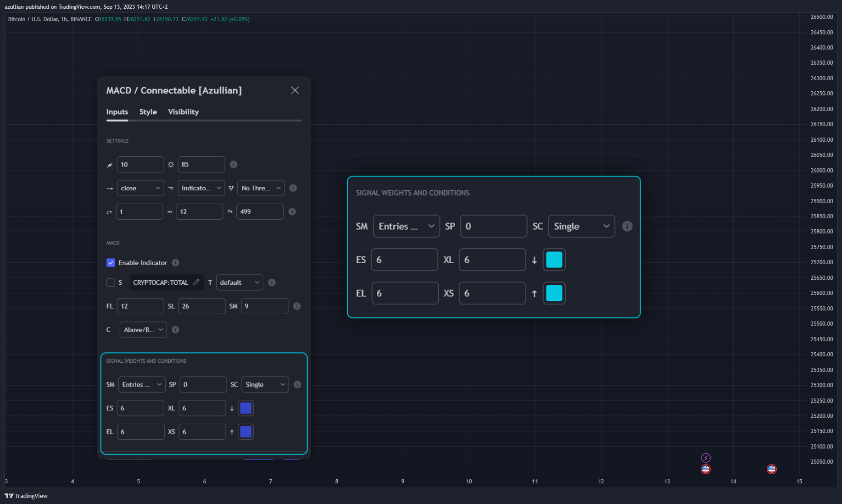This screenshot has width=842, height=504.
Task: Click the SM field with value 9
Action: (x=265, y=306)
